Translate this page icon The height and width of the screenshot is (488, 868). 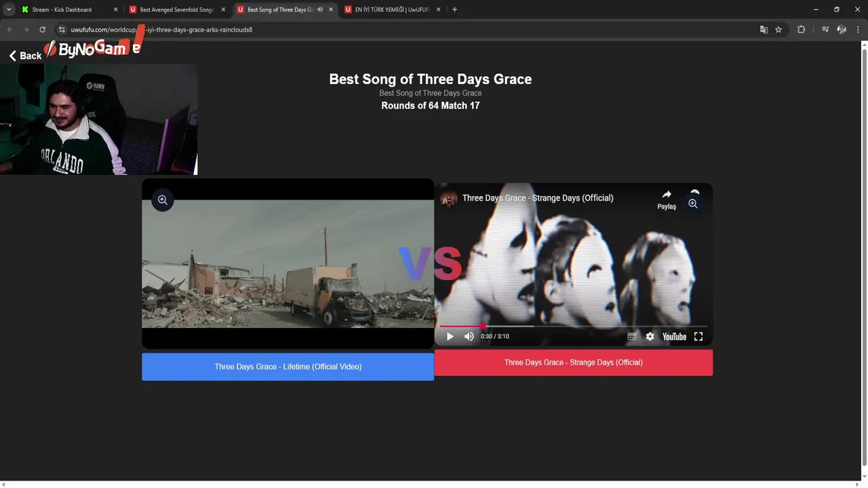coord(764,30)
